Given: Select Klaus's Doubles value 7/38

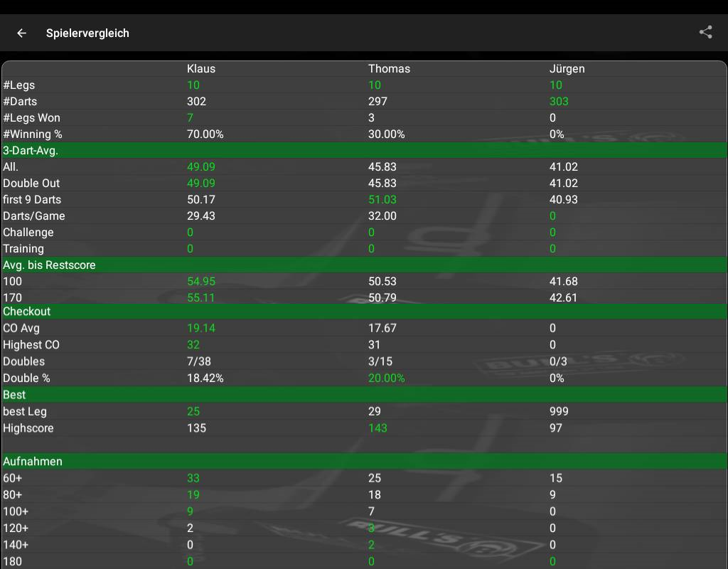Looking at the screenshot, I should tap(198, 361).
